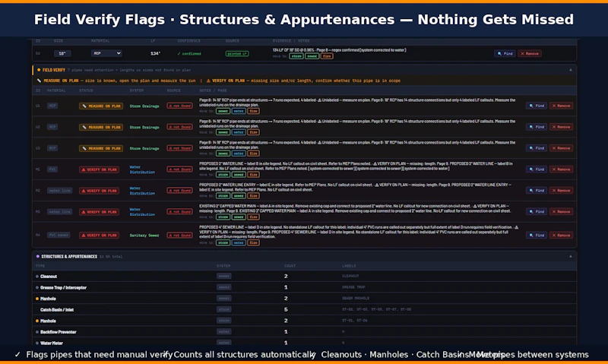The height and width of the screenshot is (364, 608).
Task: Move the 134' pipe to the storm system
Action: [296, 56]
